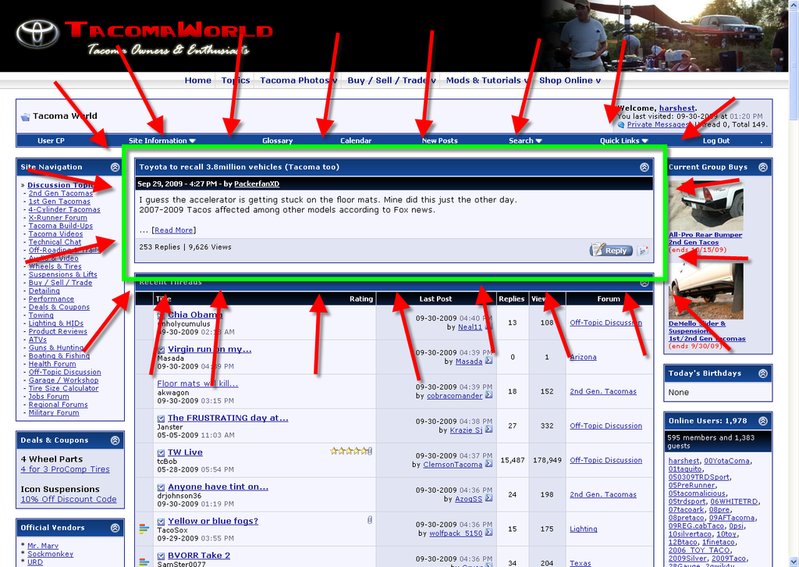Click the Reply button on recall thread
Viewport: 799px width, 567px height.
(x=611, y=250)
